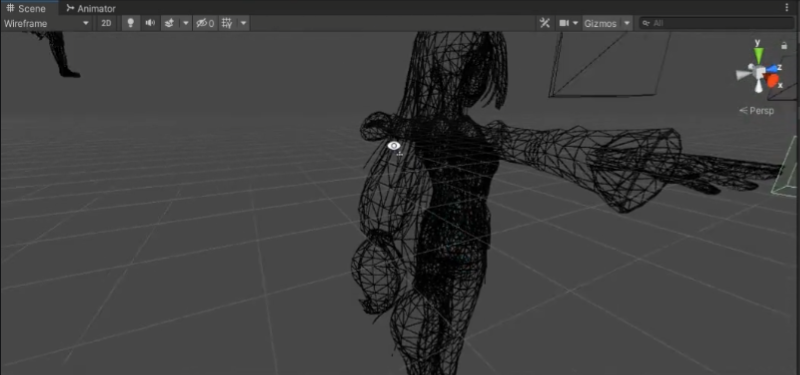Open the Wireframe draw mode dropdown
Screen dimensions: 800x375
46,23
